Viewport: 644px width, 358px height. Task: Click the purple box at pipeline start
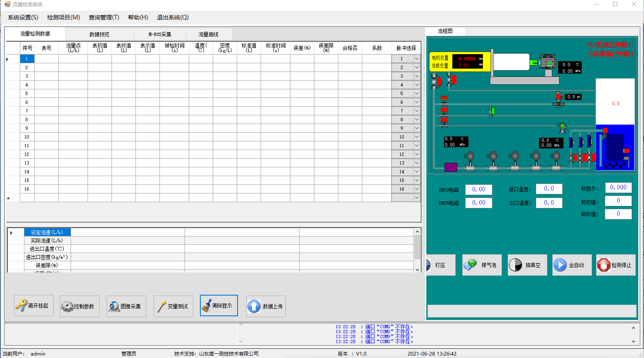451,167
